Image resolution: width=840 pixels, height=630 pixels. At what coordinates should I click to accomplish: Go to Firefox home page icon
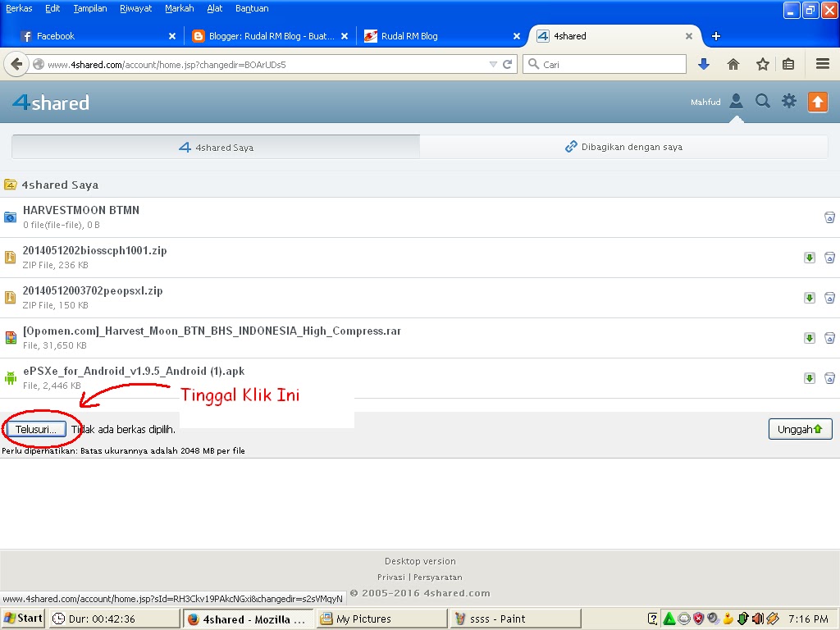point(733,64)
